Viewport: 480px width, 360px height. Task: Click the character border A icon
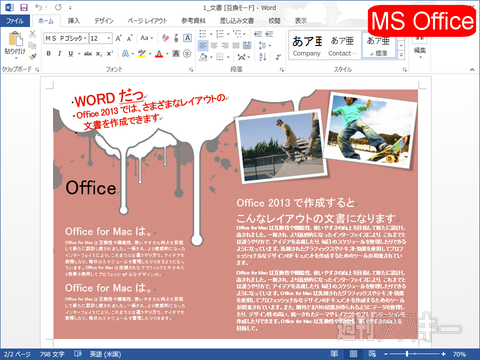(187, 38)
